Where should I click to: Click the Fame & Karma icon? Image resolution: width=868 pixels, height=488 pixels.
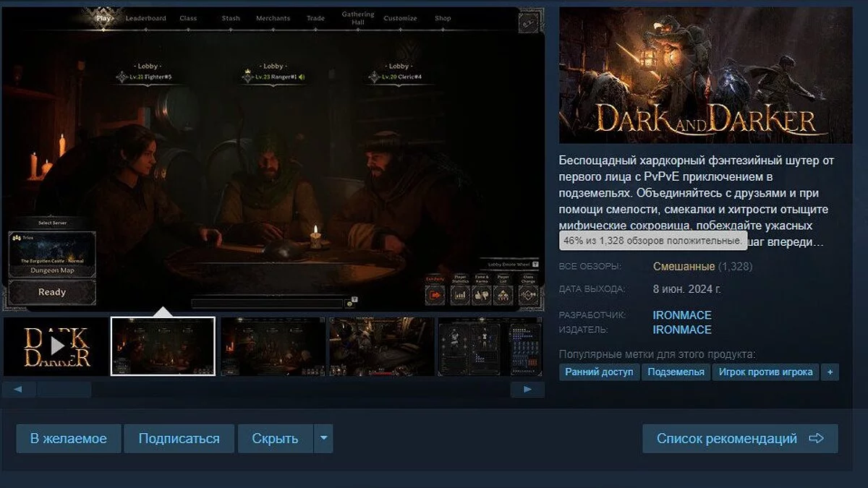tap(482, 294)
